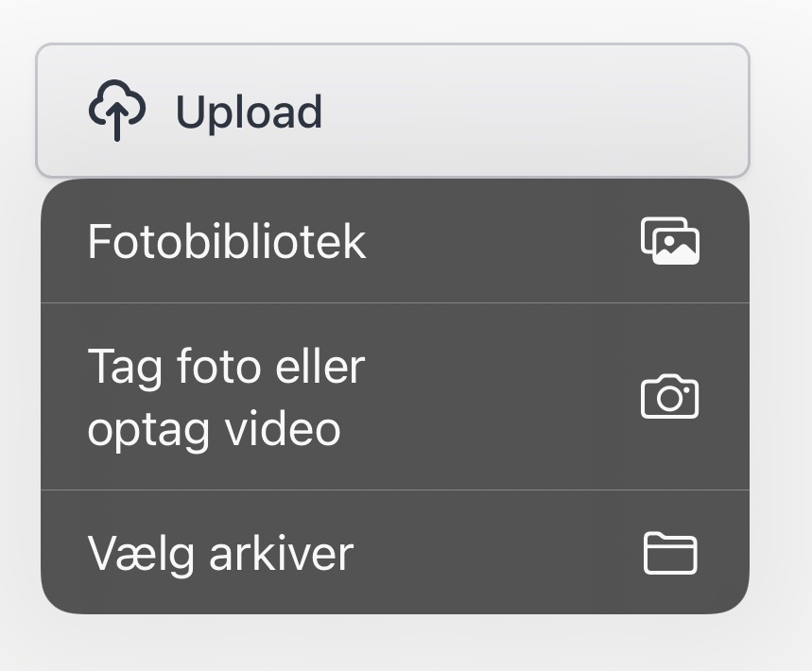812x671 pixels.
Task: Collapse the menu via Upload field
Action: [392, 111]
